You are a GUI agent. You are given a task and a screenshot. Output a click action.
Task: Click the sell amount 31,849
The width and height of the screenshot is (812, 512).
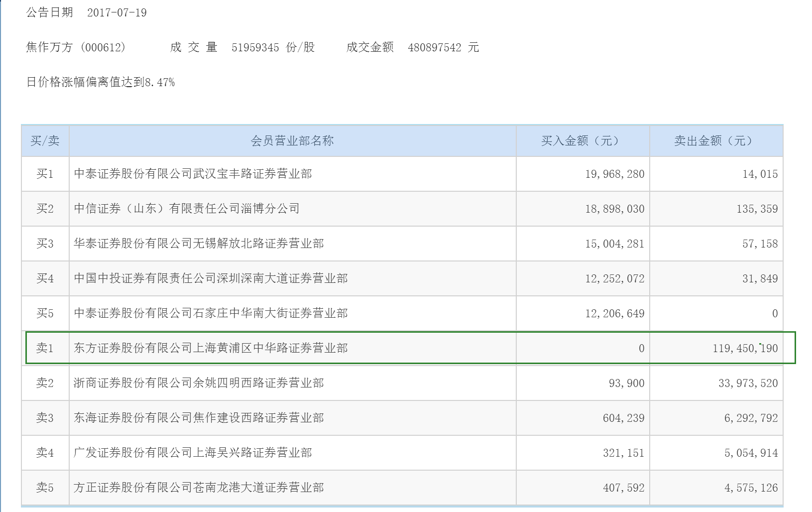(x=760, y=279)
